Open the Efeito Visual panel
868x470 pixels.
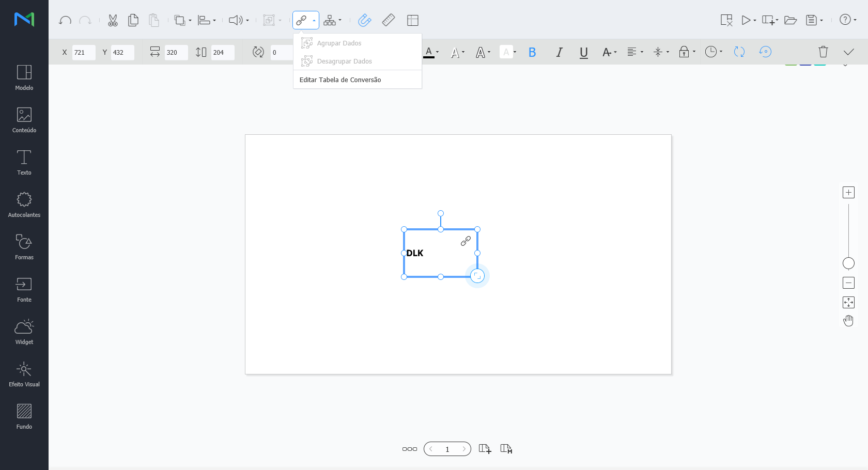[24, 374]
